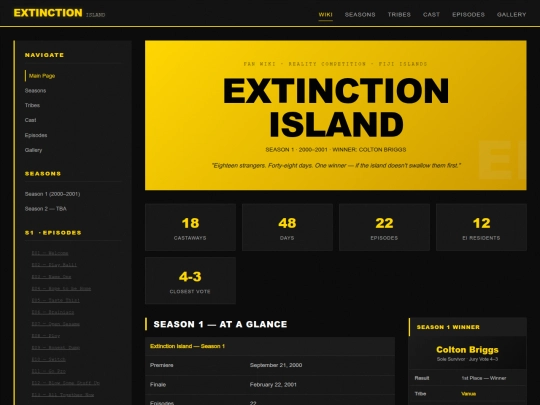Click the Finale date February 22, 2001
Image resolution: width=540 pixels, height=405 pixels.
click(x=273, y=385)
